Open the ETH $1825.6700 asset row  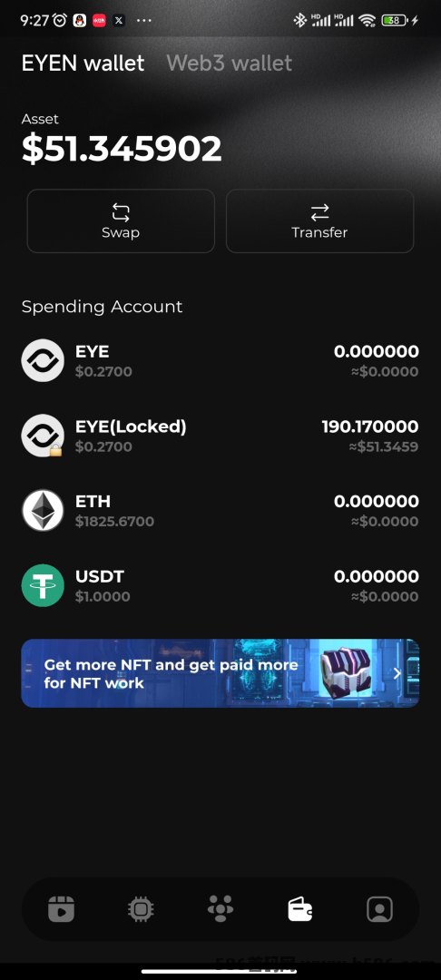[x=220, y=511]
